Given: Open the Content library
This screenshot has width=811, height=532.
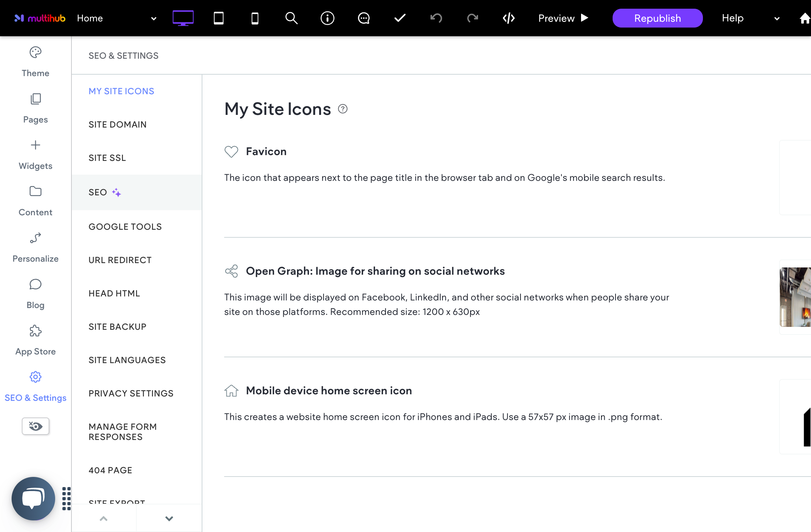Looking at the screenshot, I should coord(36,201).
